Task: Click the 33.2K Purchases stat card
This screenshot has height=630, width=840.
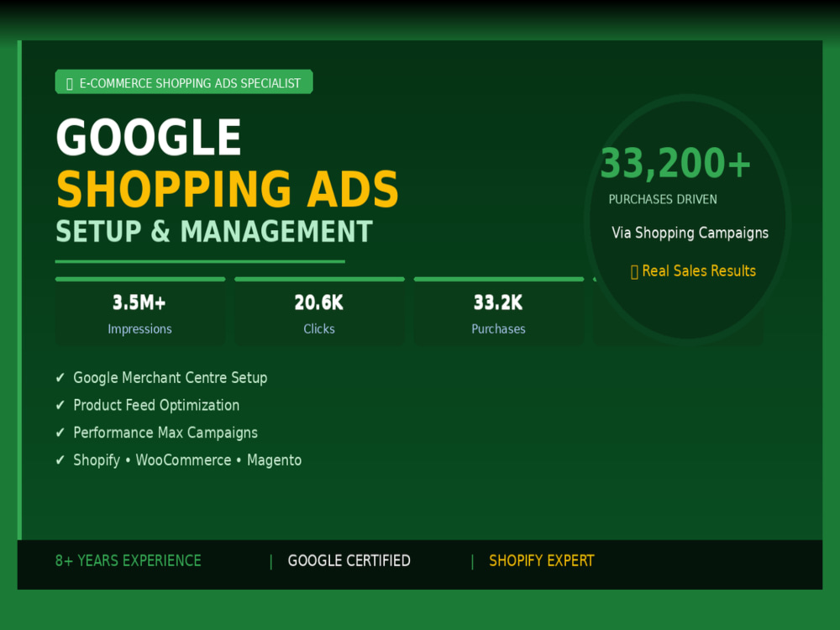Action: pyautogui.click(x=499, y=312)
